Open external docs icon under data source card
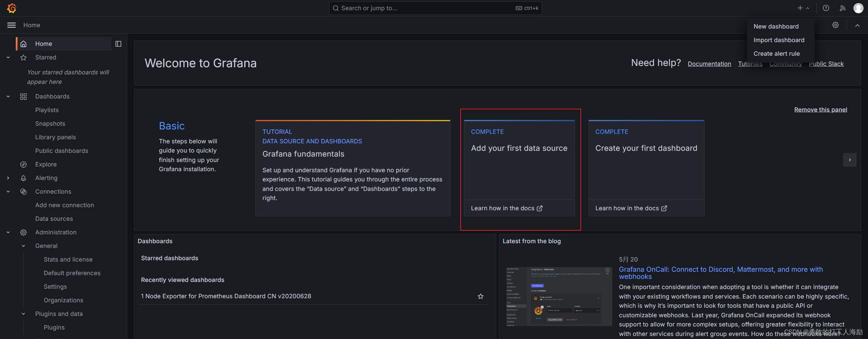The height and width of the screenshot is (339, 868). [540, 208]
